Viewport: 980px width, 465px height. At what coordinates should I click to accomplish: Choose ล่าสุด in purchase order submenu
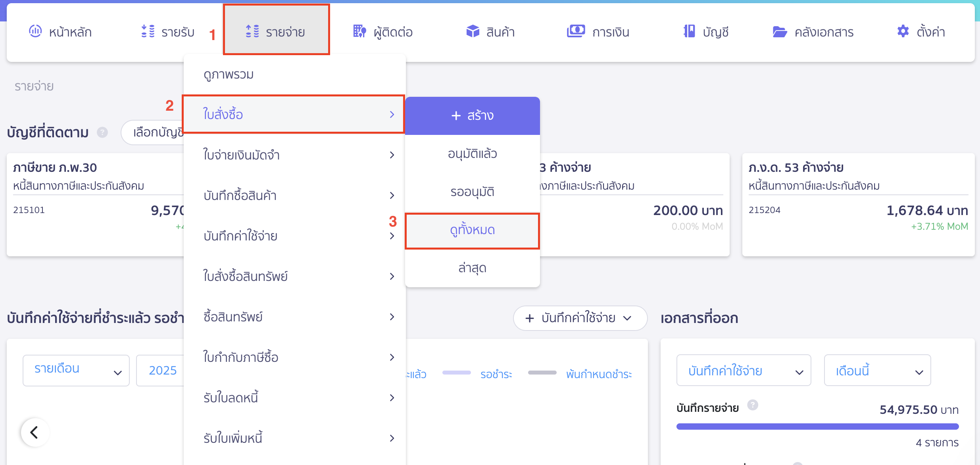tap(472, 268)
